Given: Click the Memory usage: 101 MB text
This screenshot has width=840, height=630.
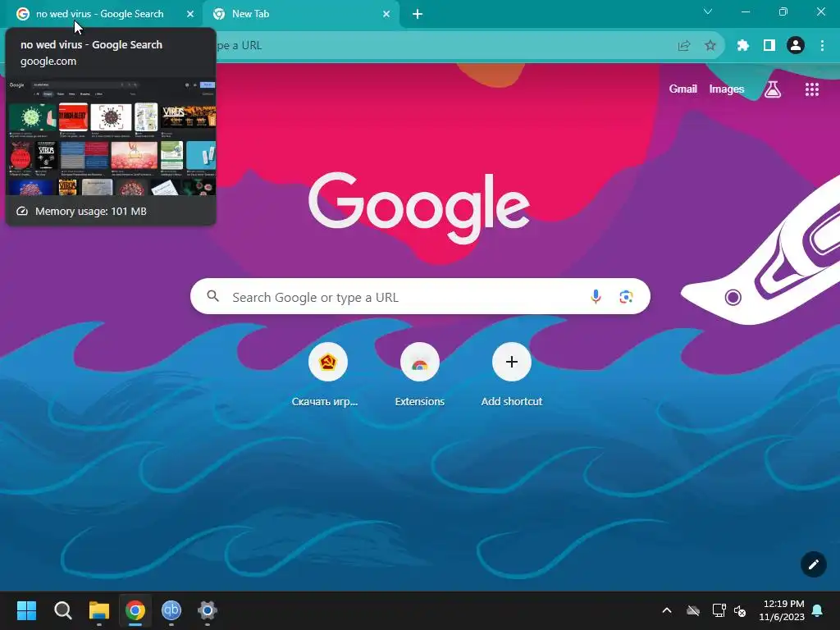Looking at the screenshot, I should coord(90,211).
